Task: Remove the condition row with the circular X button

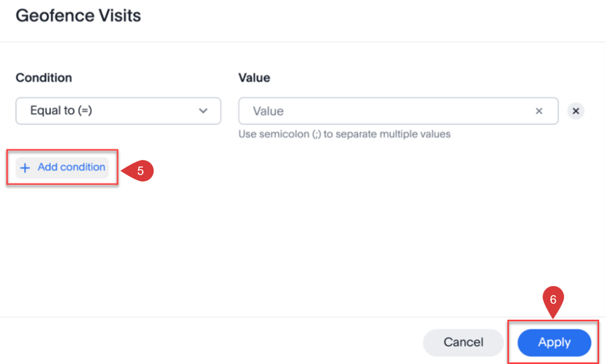Action: tap(576, 111)
